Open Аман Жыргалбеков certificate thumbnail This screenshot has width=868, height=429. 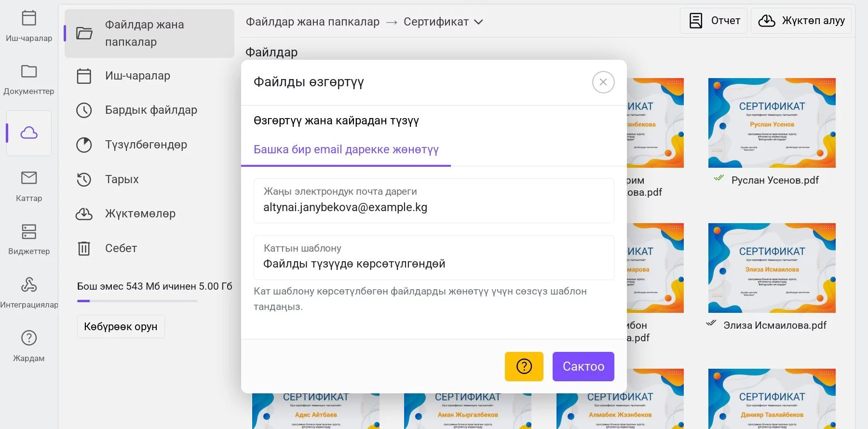pos(468,411)
